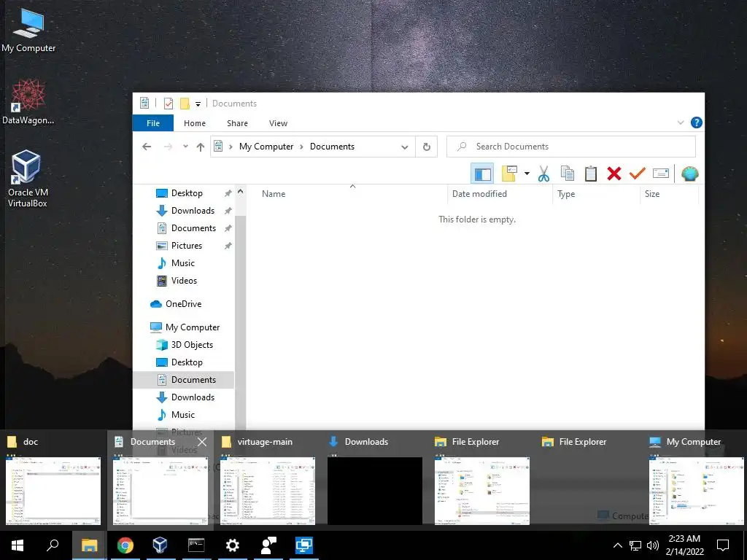This screenshot has height=560, width=747.
Task: Sort by the Type column header
Action: tap(566, 194)
